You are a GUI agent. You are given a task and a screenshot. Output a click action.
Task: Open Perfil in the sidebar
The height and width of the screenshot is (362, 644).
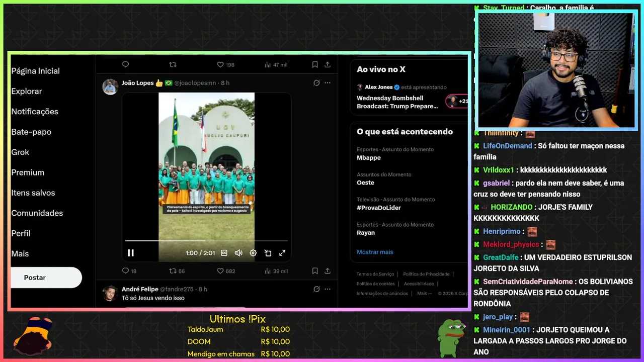[x=21, y=233]
